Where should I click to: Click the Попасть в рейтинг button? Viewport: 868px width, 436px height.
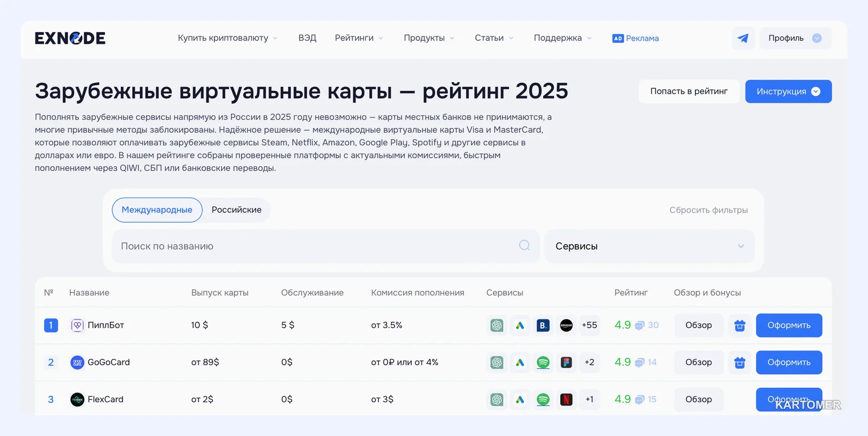pos(689,91)
